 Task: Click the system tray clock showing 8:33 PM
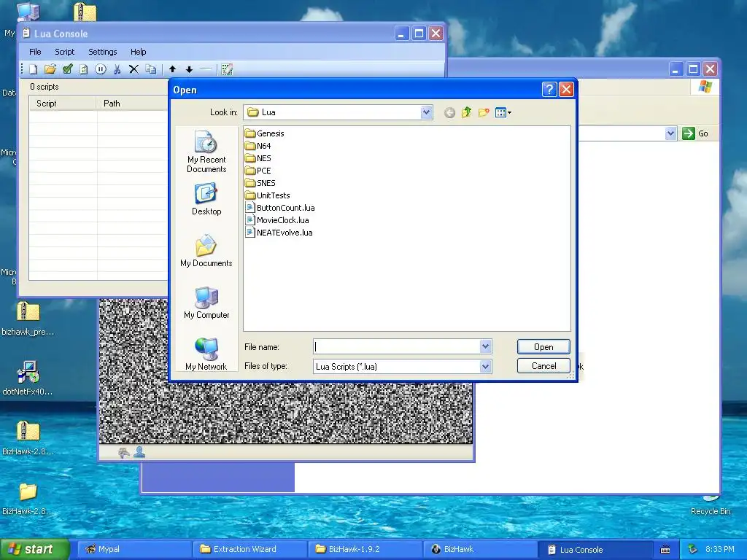pyautogui.click(x=719, y=549)
